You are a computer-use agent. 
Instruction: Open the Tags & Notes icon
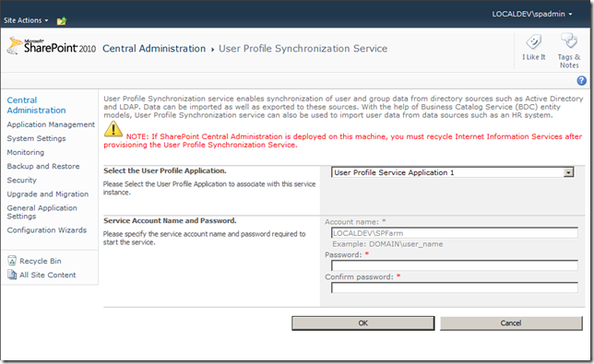point(568,41)
